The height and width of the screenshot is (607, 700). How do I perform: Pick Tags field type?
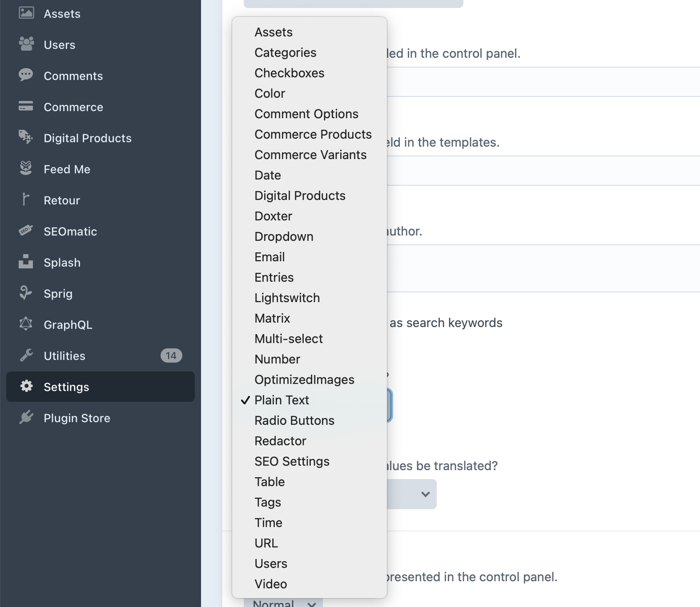pos(310,502)
